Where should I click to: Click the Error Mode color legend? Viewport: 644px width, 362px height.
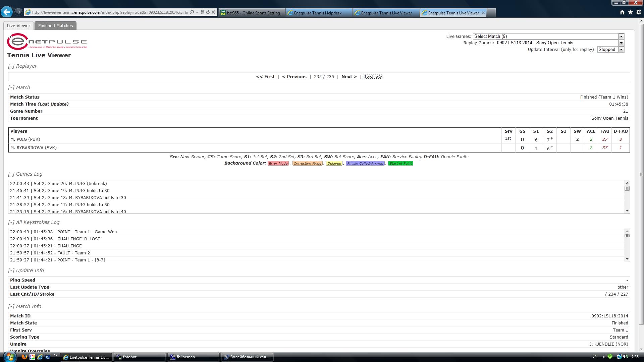(278, 163)
